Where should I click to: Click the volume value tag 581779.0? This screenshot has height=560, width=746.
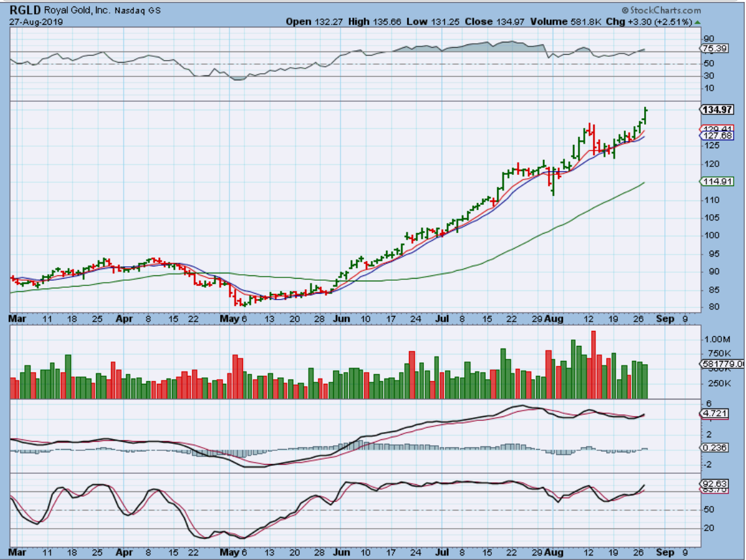pos(722,364)
